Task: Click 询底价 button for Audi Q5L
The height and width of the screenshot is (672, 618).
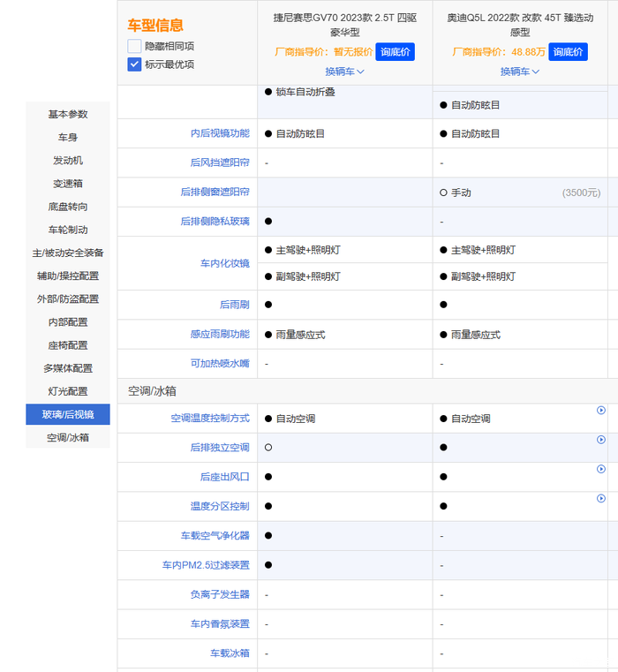Action: pos(569,52)
